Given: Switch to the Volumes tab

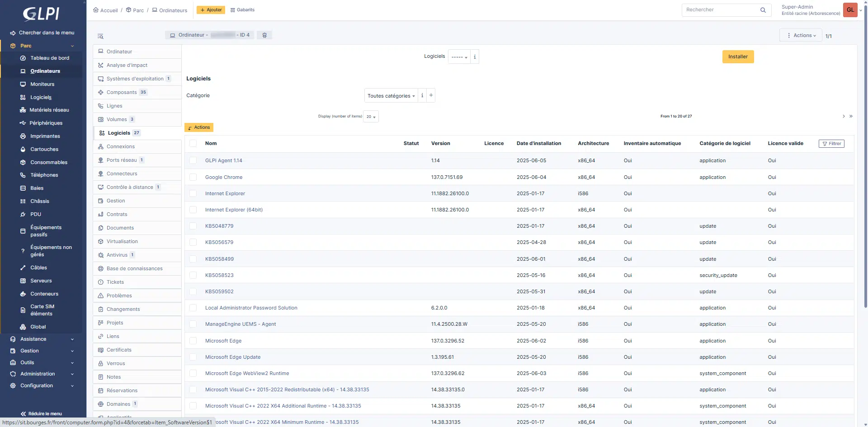Looking at the screenshot, I should pyautogui.click(x=137, y=119).
